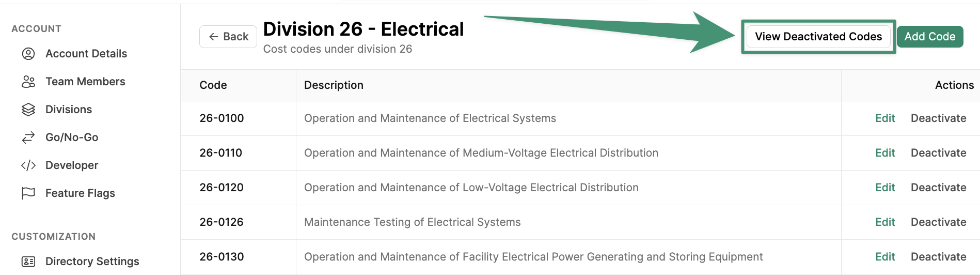Edit code 26-0110
The image size is (980, 275).
[885, 153]
